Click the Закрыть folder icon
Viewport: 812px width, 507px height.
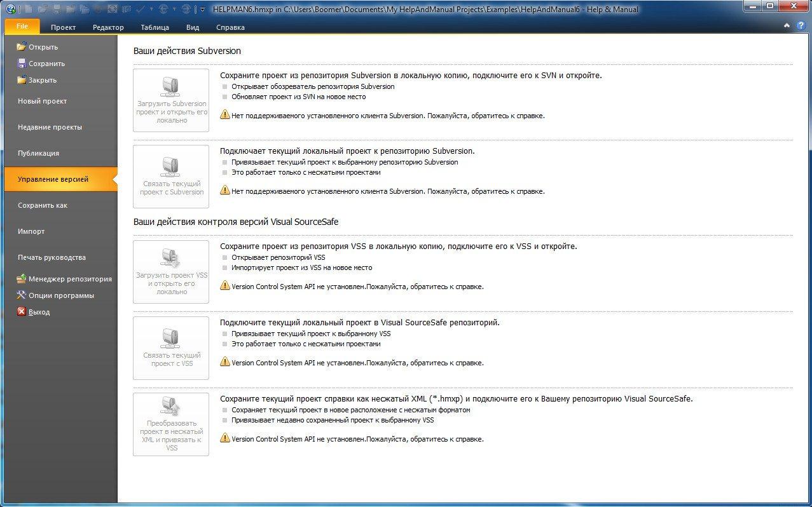point(22,80)
